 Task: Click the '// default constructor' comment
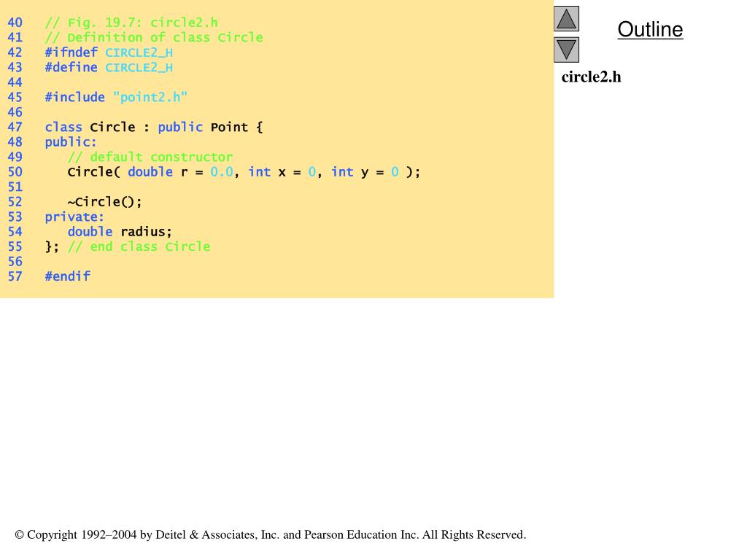150,157
